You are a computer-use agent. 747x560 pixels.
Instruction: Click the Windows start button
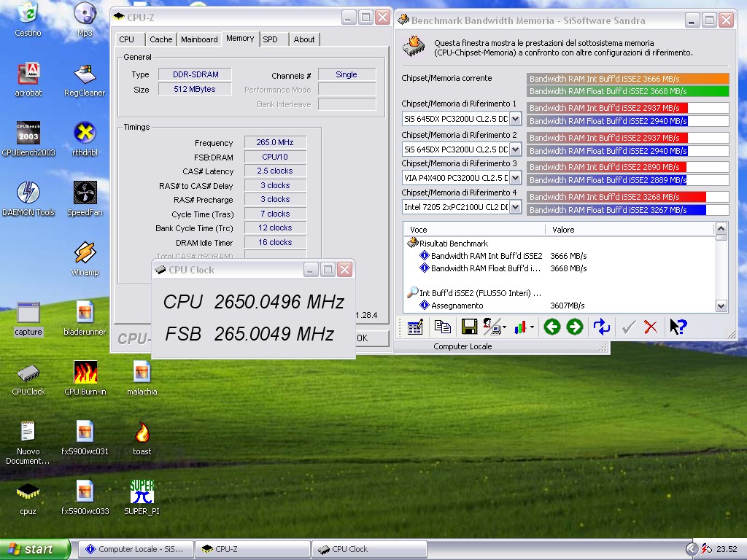click(x=34, y=549)
